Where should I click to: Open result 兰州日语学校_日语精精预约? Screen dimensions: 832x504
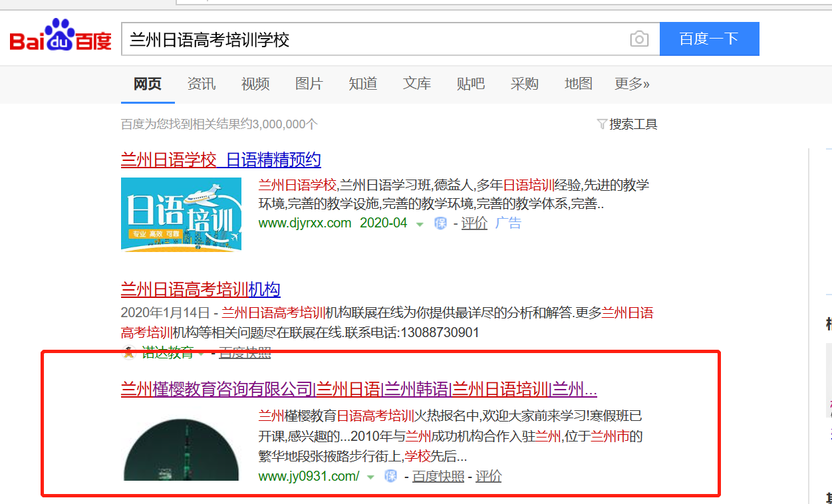pyautogui.click(x=221, y=160)
